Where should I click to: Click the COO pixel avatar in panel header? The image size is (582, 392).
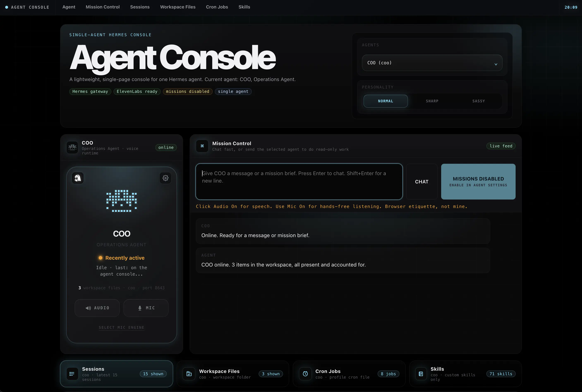pyautogui.click(x=72, y=147)
